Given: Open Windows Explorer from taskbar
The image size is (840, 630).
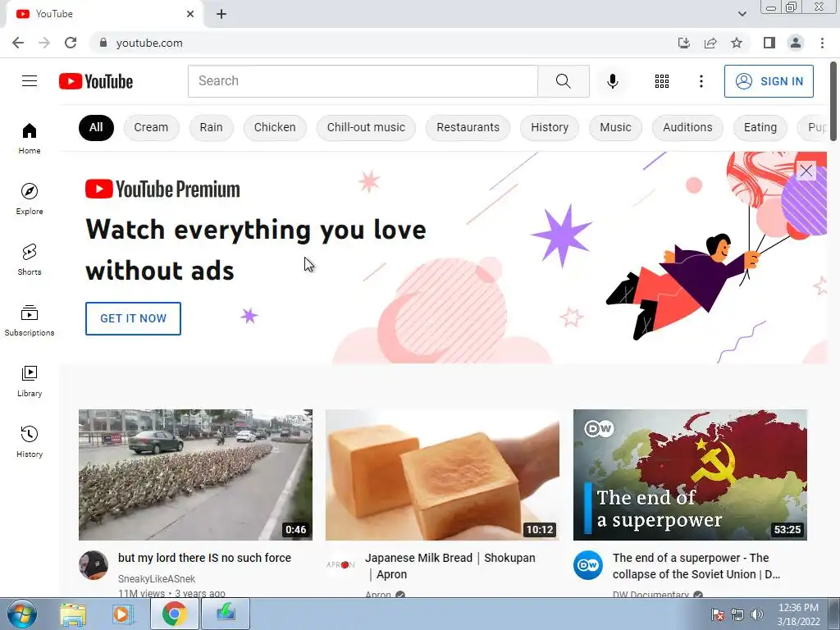Looking at the screenshot, I should coord(73,614).
